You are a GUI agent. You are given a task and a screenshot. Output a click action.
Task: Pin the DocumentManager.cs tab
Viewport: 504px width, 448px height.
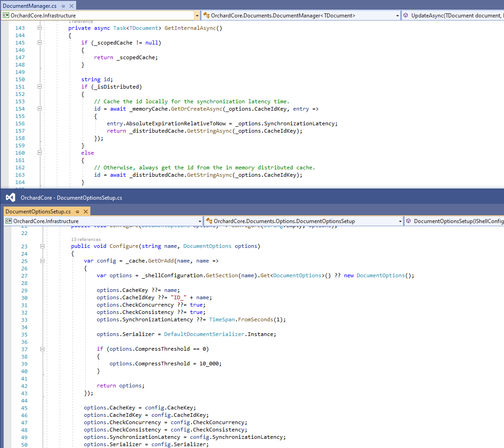[x=63, y=6]
